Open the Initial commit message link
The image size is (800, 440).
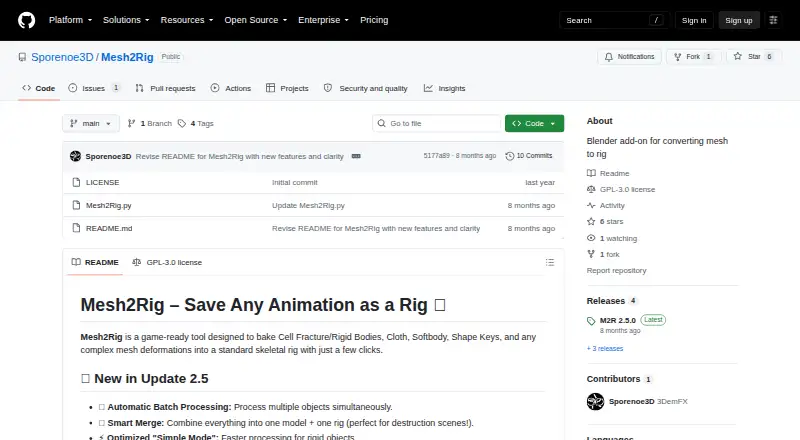(x=294, y=182)
